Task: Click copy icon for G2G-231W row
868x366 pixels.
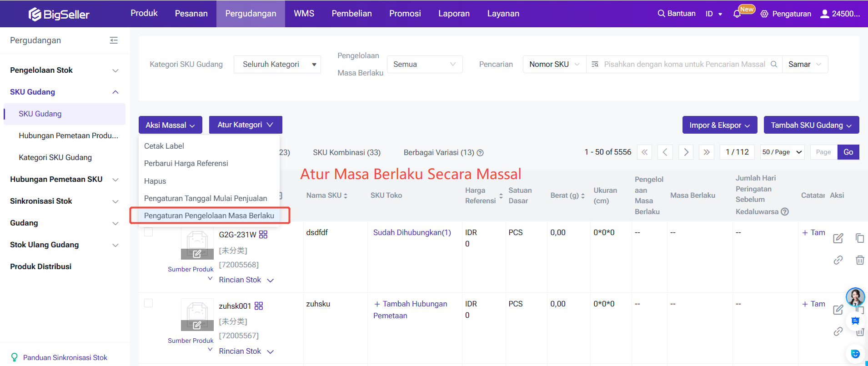Action: click(859, 238)
